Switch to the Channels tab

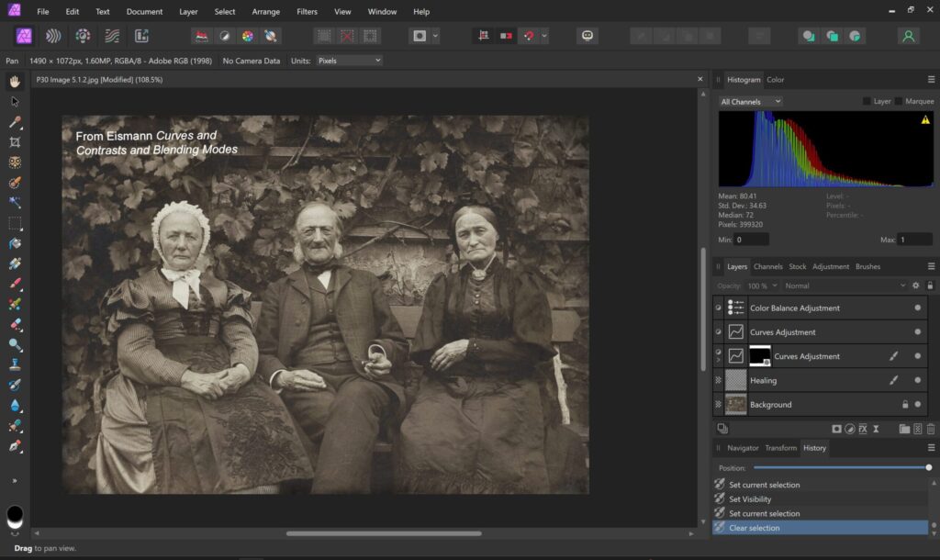point(767,267)
